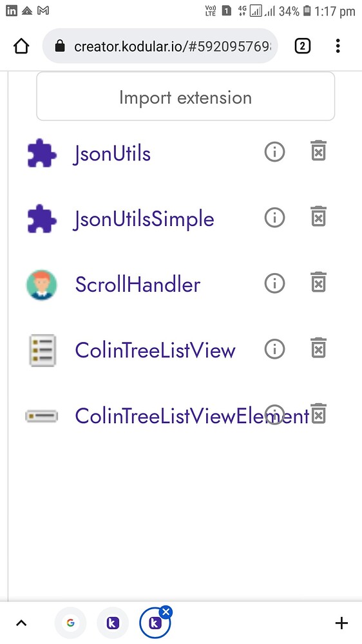Screen dimensions: 362x644
Task: Select the ScrollHandler component
Action: pos(138,285)
